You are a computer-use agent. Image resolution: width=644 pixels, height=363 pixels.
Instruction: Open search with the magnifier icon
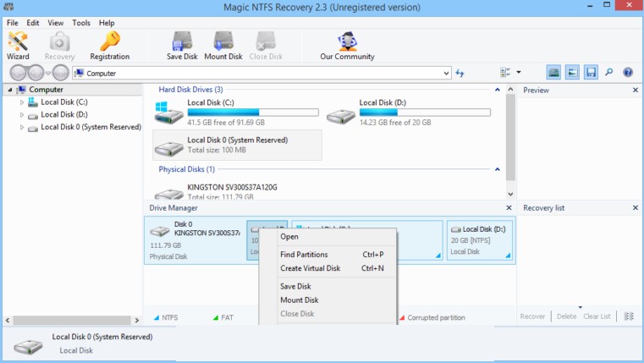click(609, 73)
